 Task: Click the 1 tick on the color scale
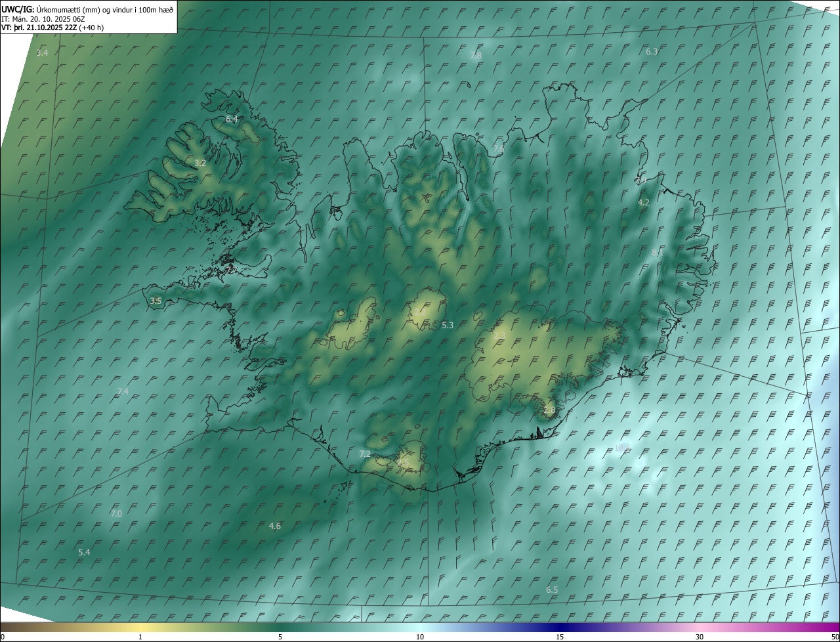click(140, 637)
